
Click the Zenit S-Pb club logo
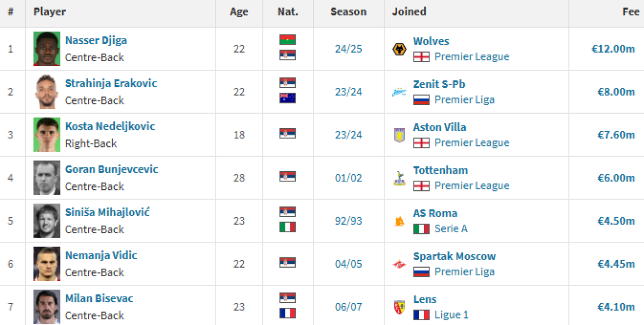tap(399, 92)
